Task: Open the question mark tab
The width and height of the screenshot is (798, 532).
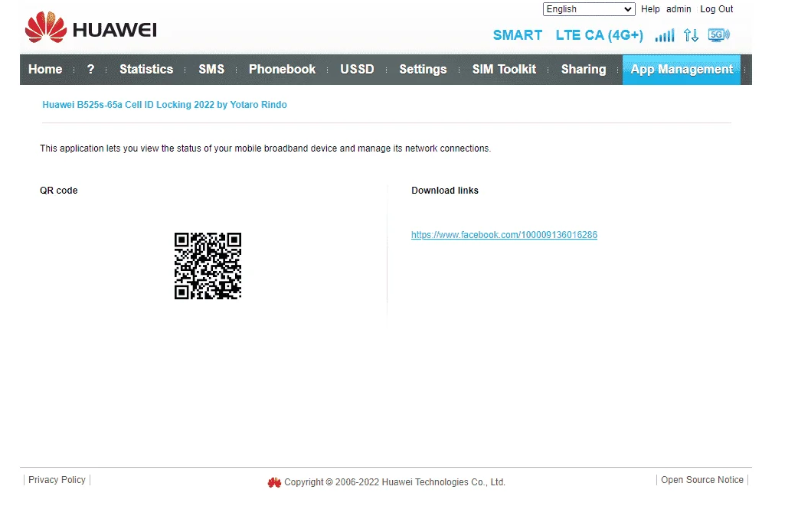Action: coord(90,69)
